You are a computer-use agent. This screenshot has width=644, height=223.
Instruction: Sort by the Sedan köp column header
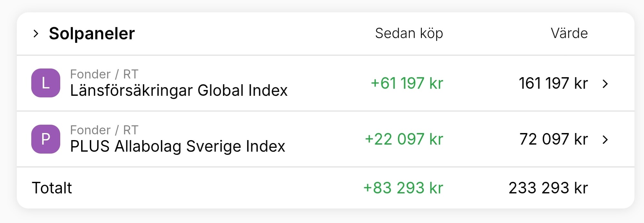click(x=409, y=33)
